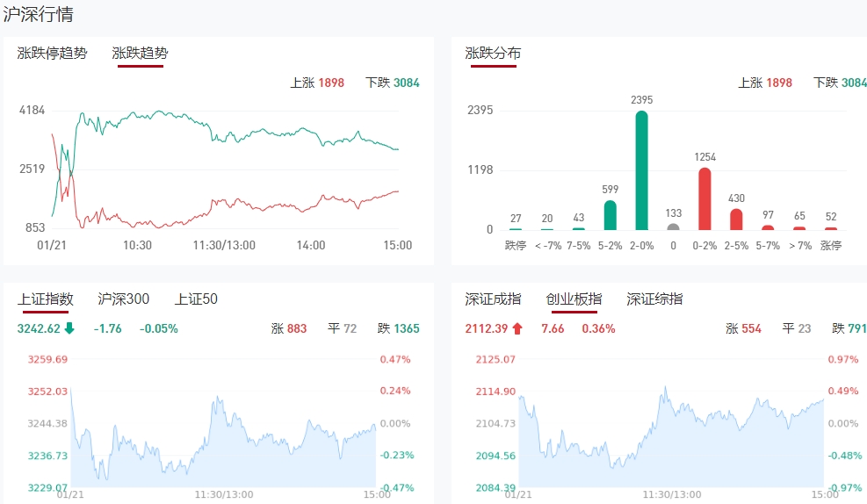Click 涨 883 count
The width and height of the screenshot is (867, 504).
click(x=289, y=328)
